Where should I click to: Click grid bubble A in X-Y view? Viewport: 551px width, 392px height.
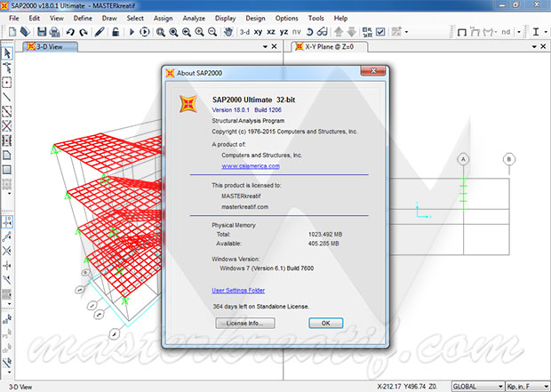click(463, 160)
